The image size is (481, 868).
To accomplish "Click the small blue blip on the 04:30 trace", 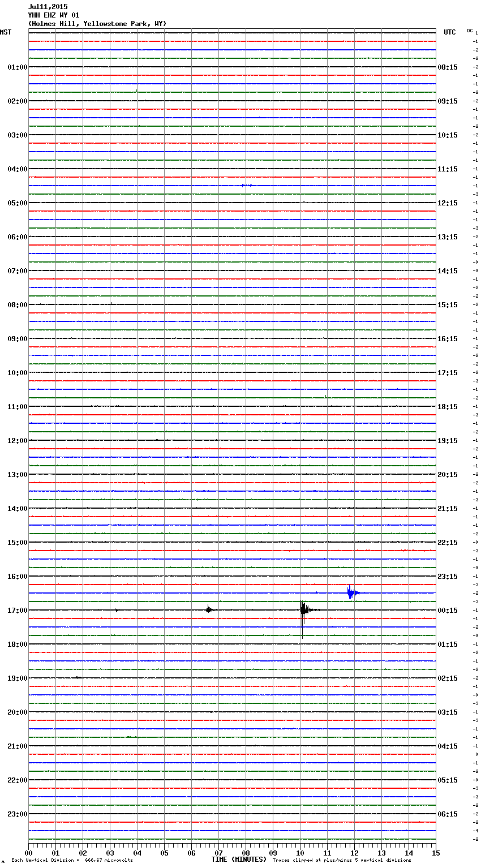I will [x=246, y=185].
